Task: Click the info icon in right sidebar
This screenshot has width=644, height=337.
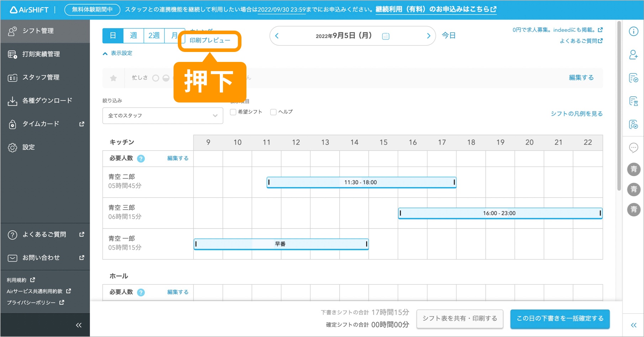Action: click(633, 31)
